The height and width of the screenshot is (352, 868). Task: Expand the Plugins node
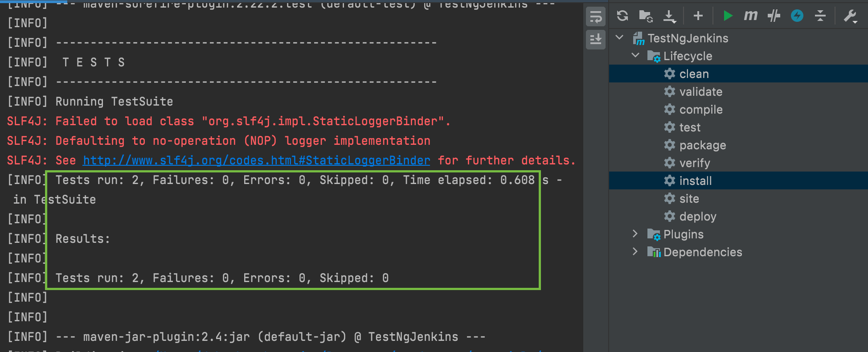635,233
